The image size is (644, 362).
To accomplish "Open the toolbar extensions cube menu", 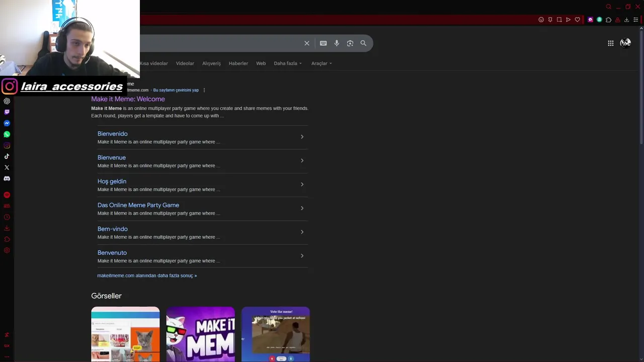I will coord(608,20).
